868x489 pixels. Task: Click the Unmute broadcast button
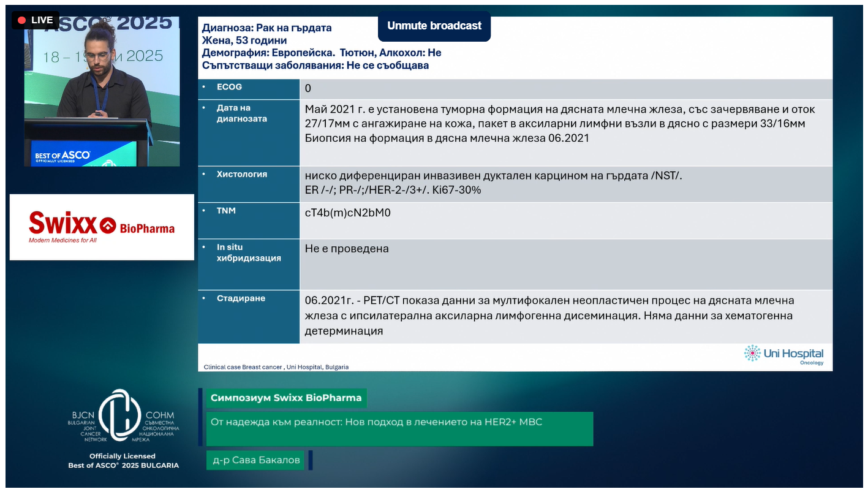434,26
